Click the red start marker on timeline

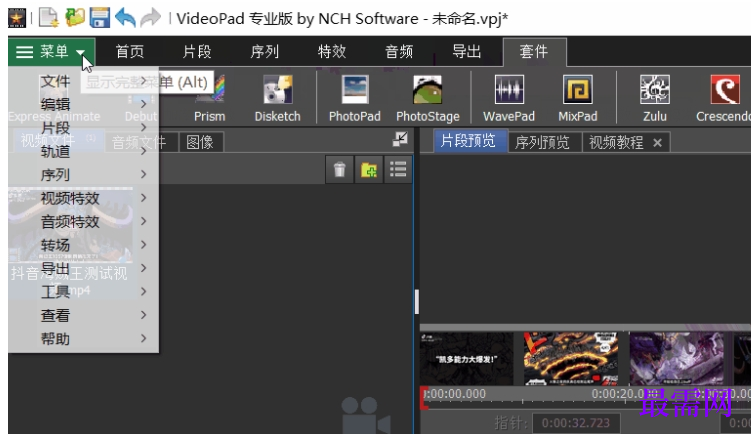click(x=424, y=398)
